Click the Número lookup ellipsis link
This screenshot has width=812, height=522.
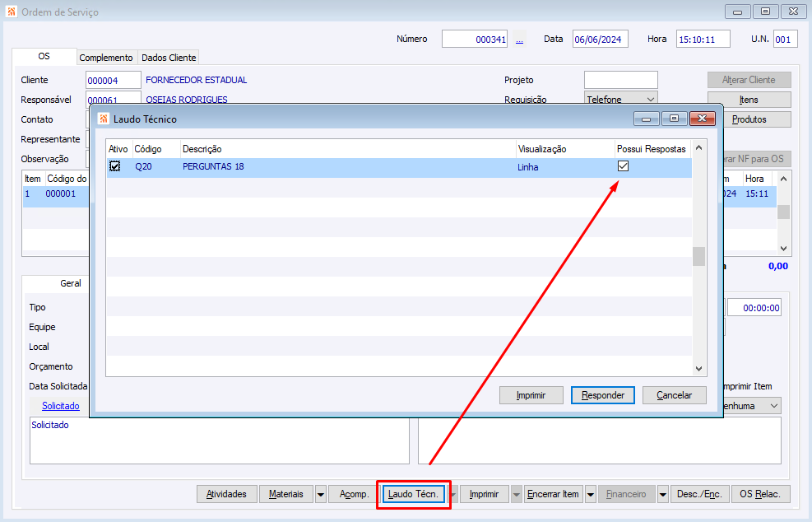point(519,40)
